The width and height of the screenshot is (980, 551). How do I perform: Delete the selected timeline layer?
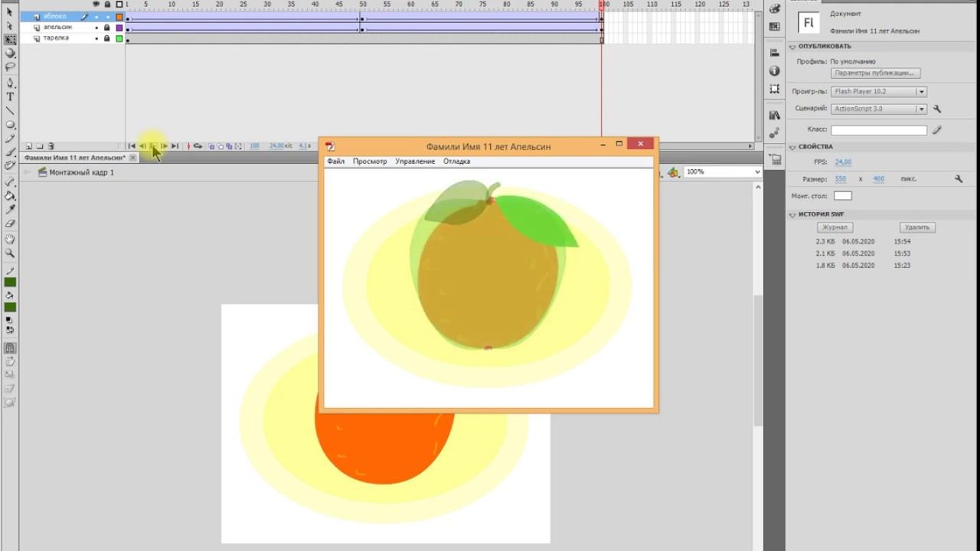pos(51,146)
